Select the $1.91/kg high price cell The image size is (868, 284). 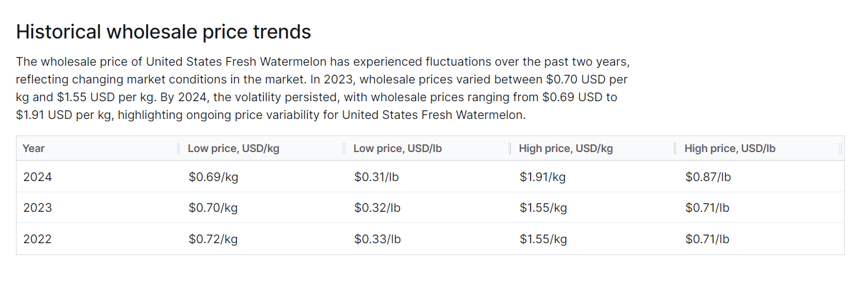(x=543, y=177)
